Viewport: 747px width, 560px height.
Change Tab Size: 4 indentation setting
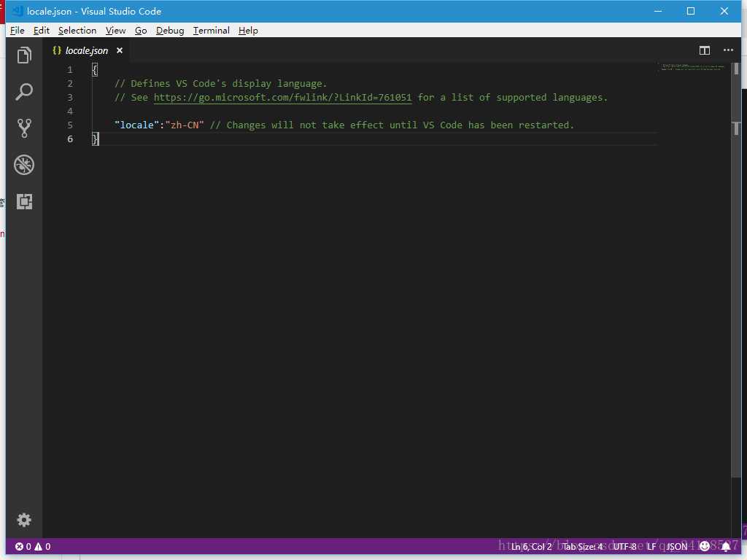pos(582,547)
